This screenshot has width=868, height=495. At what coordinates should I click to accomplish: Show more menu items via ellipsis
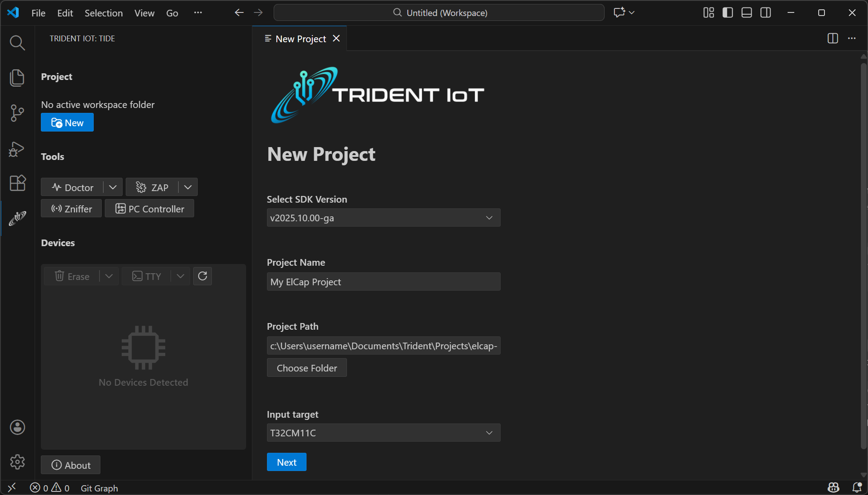point(198,12)
